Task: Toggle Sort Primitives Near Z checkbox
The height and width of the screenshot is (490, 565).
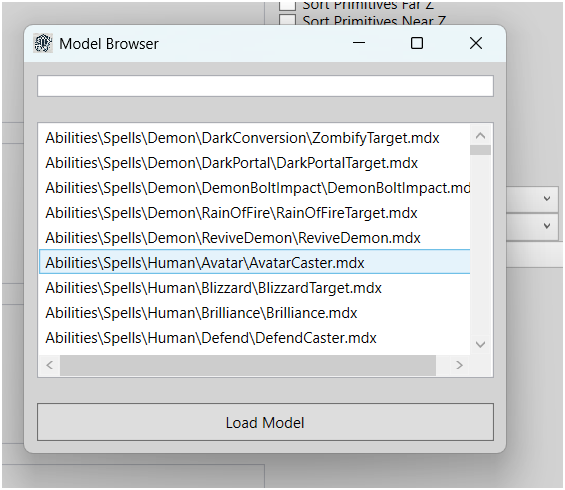Action: point(288,20)
